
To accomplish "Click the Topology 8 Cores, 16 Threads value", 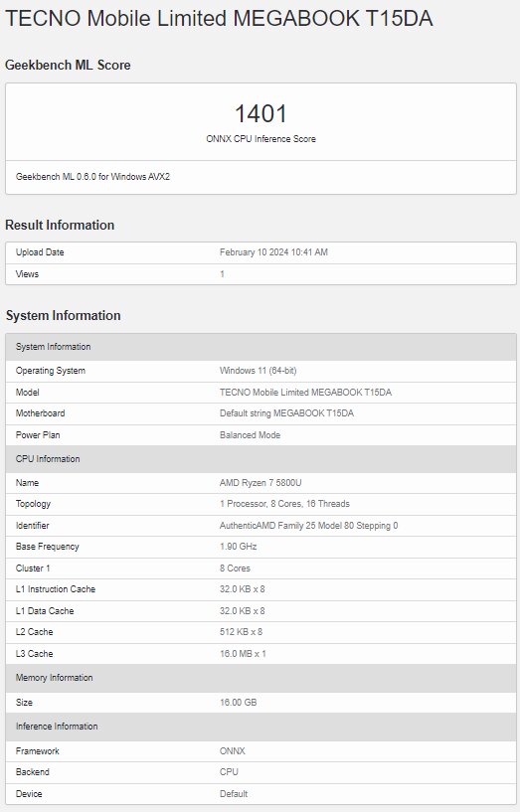I will coord(284,504).
